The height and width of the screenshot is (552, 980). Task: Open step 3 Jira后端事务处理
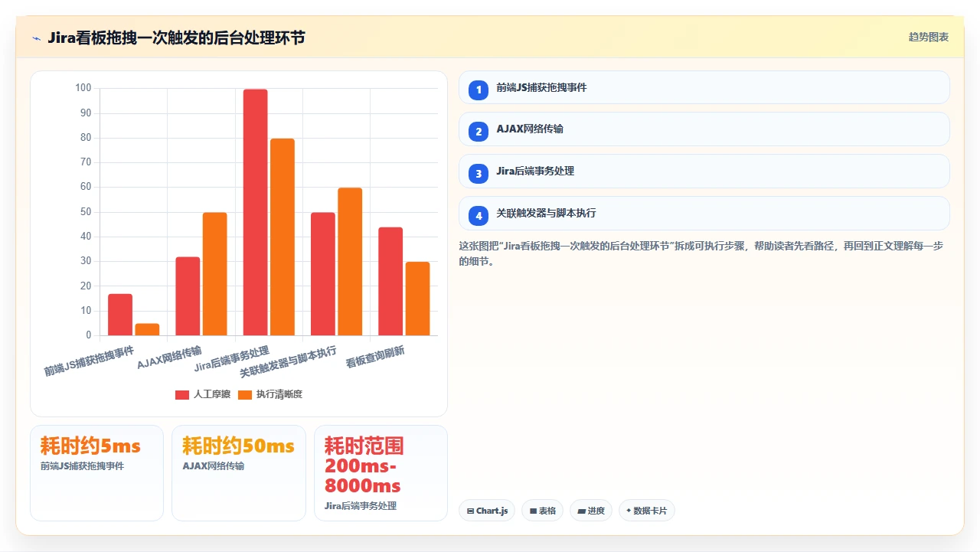pyautogui.click(x=704, y=171)
